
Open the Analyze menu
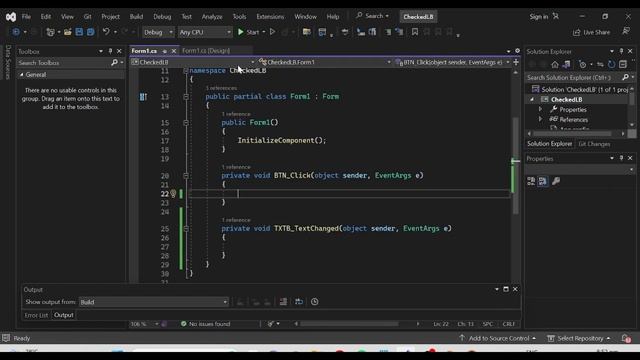(212, 17)
